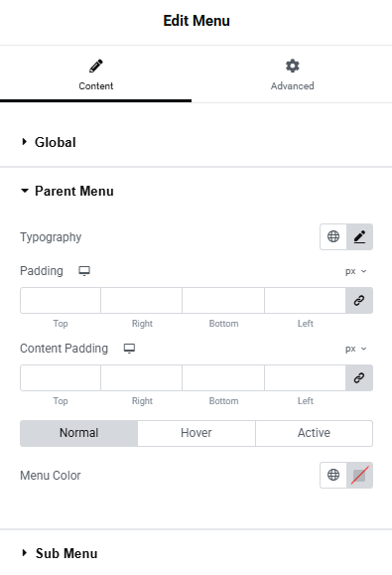Open the Content Padding px unit dropdown

point(355,349)
